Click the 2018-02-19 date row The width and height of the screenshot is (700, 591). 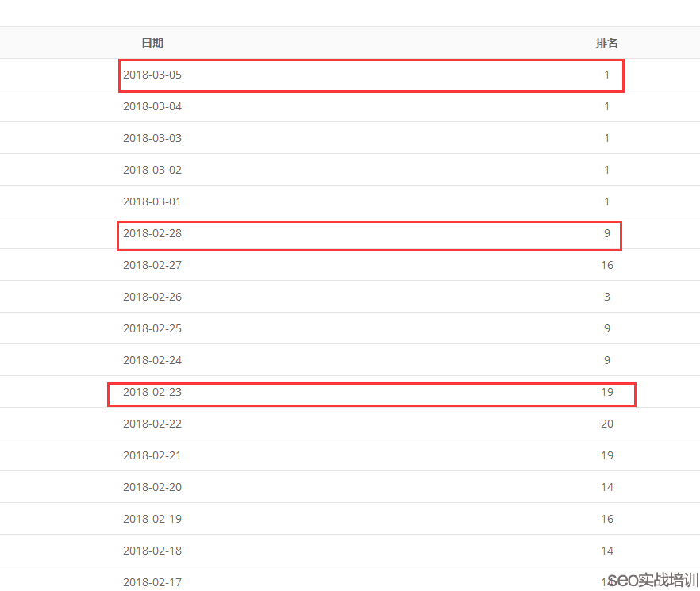(152, 519)
